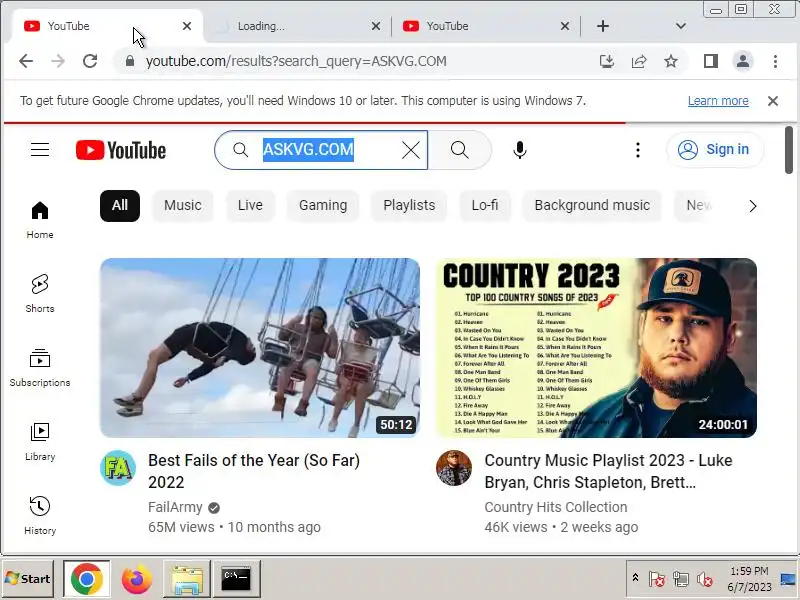Click the Action Center flag tray icon
This screenshot has width=800, height=600.
(x=657, y=580)
